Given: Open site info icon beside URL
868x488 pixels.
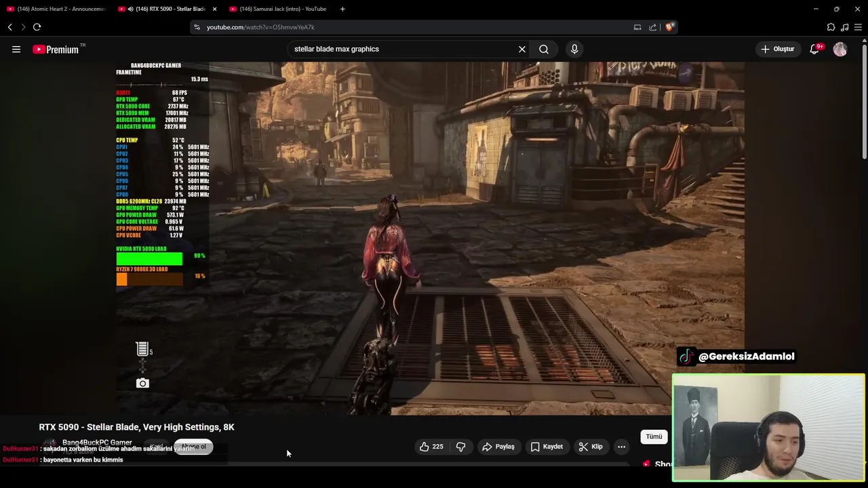Looking at the screenshot, I should pos(197,27).
